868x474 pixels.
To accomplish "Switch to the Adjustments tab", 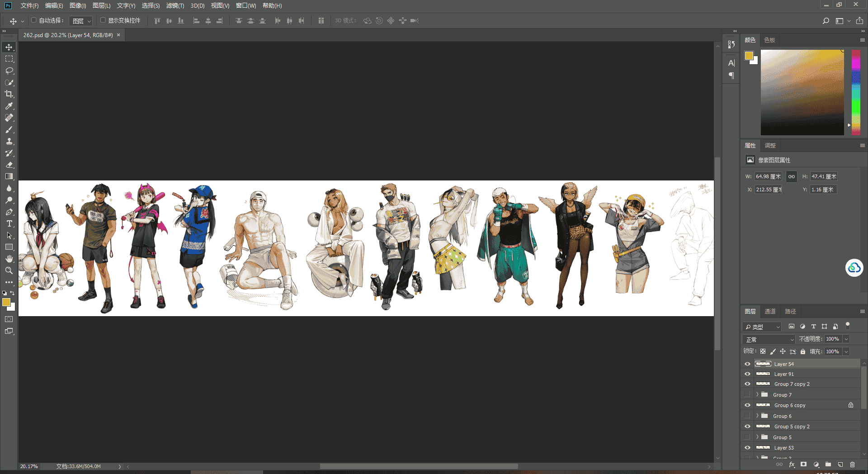I will click(x=770, y=145).
